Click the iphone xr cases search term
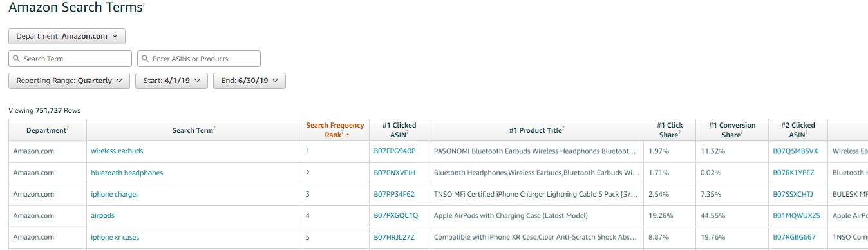The height and width of the screenshot is (250, 868). click(x=115, y=238)
